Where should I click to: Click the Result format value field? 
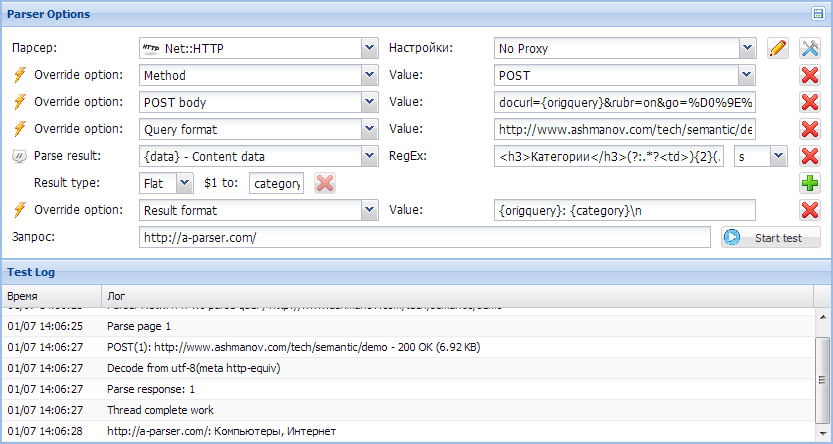625,210
